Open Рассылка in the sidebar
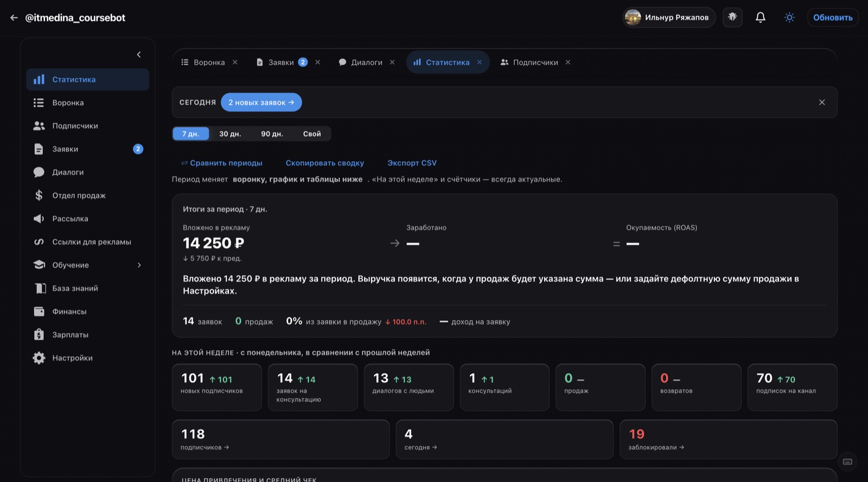The height and width of the screenshot is (482, 868). click(87, 219)
